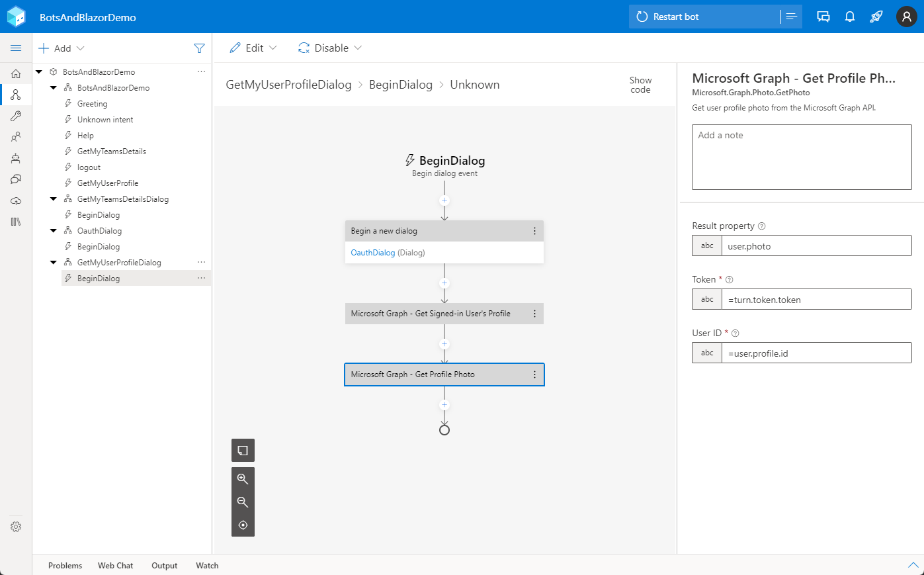Open more options for Get Signed-in User's Profile node

coord(534,314)
